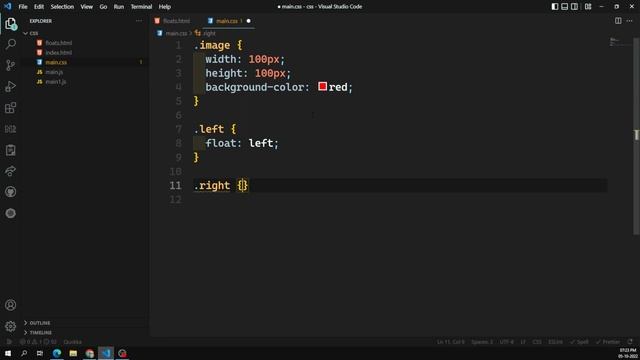Open the Windows Start menu
This screenshot has width=640, height=360.
(x=8, y=353)
